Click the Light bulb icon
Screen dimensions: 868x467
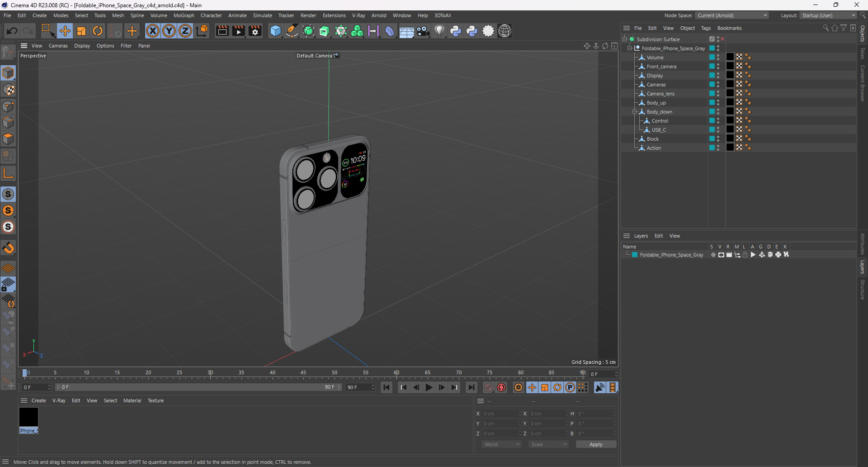pos(439,31)
